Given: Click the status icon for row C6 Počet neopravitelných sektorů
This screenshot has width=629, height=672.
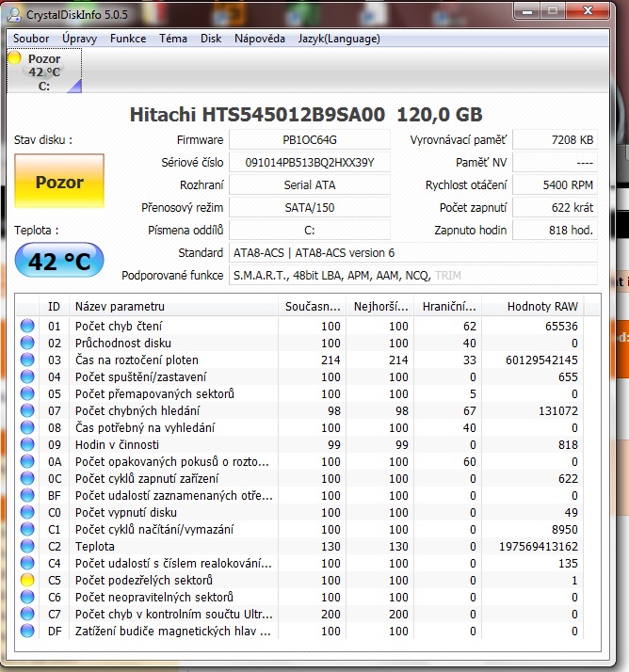Looking at the screenshot, I should click(x=27, y=597).
